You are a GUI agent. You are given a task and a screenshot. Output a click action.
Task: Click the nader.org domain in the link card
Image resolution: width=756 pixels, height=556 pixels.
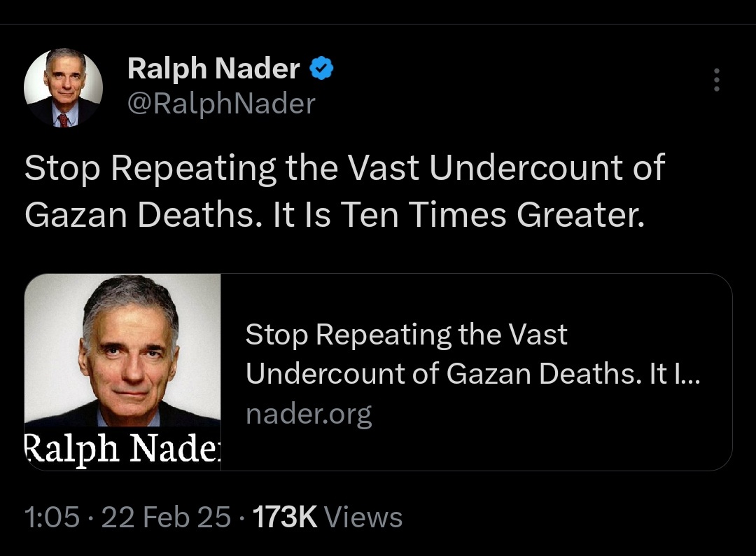[309, 414]
